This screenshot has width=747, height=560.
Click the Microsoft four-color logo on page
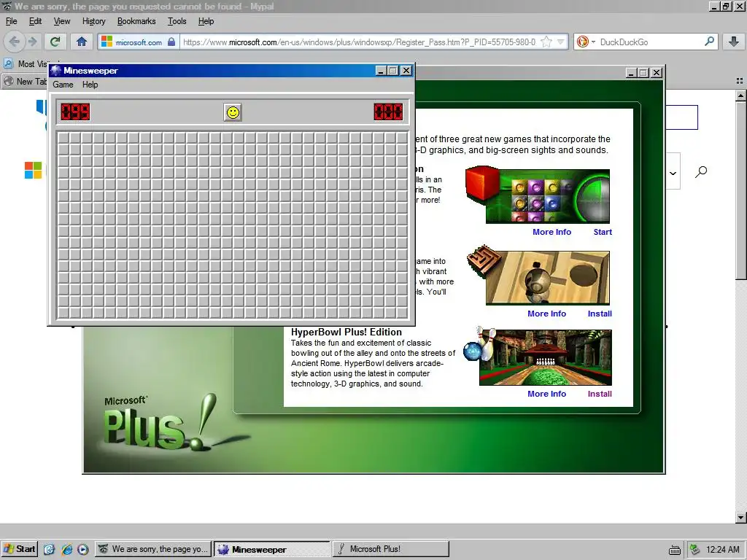(x=33, y=170)
